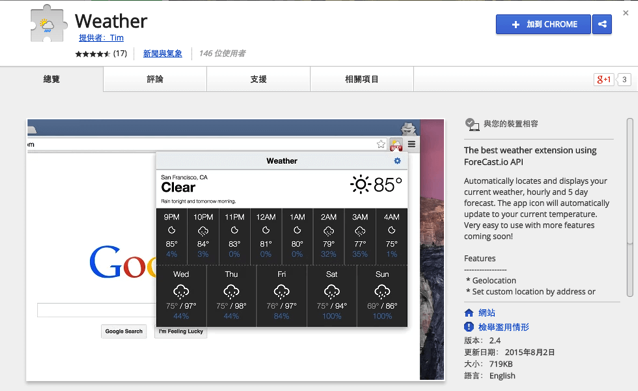Click the 9PM moon weather icon

point(172,230)
